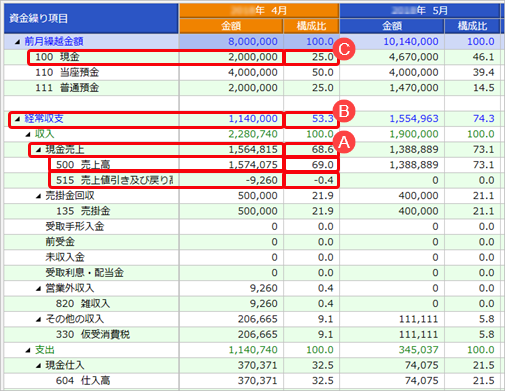
Task: Collapse the 経常収支 section
Action: coord(17,119)
